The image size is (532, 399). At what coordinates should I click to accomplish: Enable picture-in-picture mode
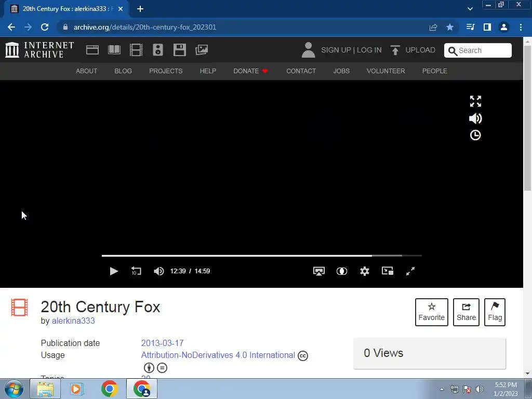click(x=388, y=271)
